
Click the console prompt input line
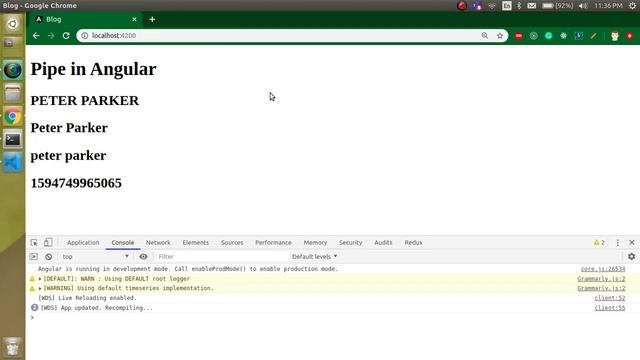333,318
